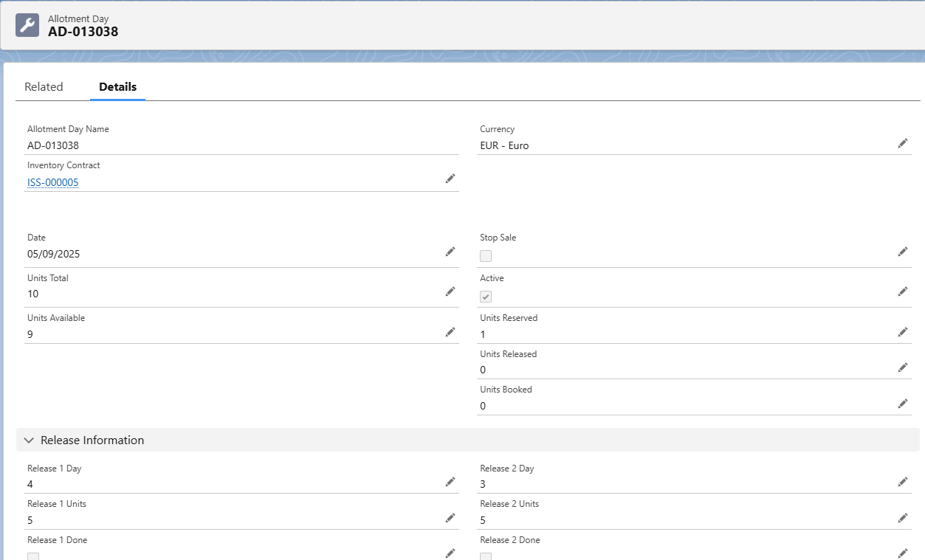Edit the Currency field pencil icon
Viewport: 925px width, 560px height.
[902, 143]
